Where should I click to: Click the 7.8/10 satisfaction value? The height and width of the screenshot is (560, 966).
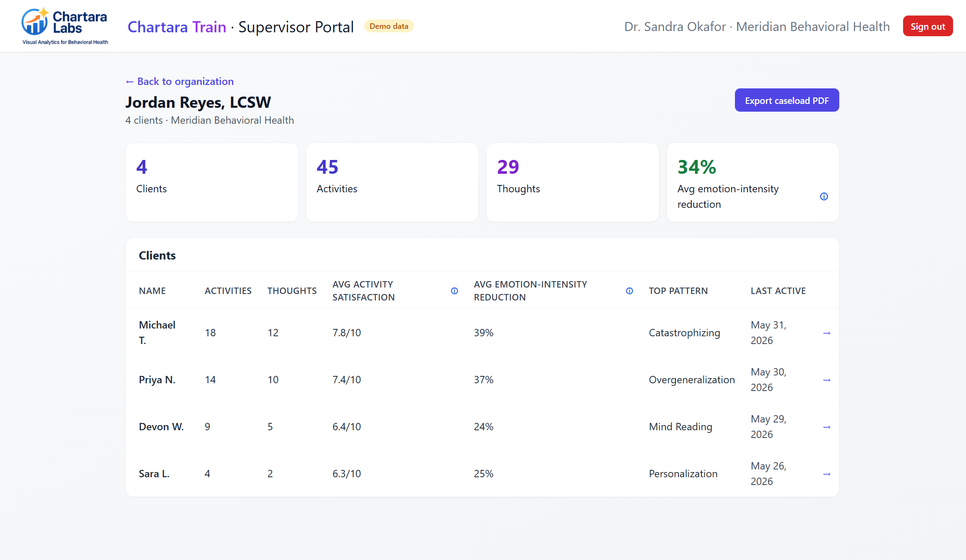347,333
